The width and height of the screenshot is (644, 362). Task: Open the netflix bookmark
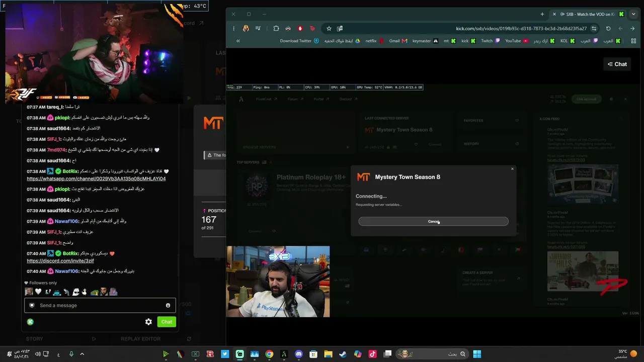tap(374, 41)
